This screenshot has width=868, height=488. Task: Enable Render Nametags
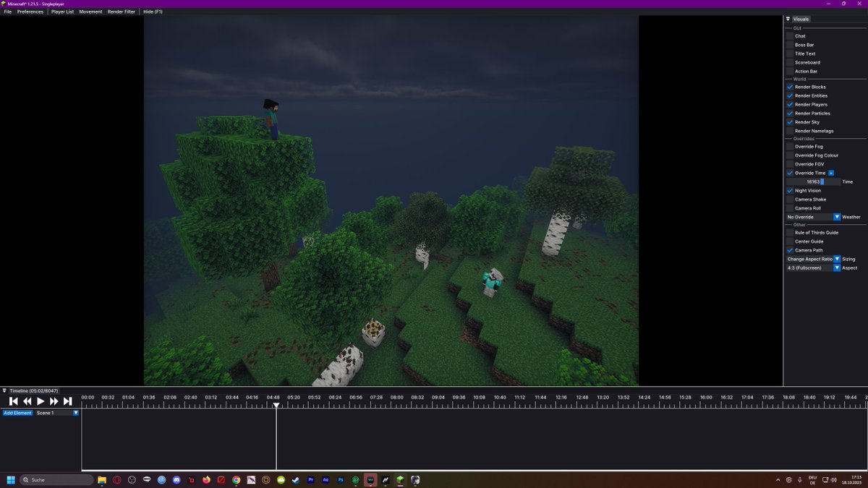pyautogui.click(x=790, y=131)
